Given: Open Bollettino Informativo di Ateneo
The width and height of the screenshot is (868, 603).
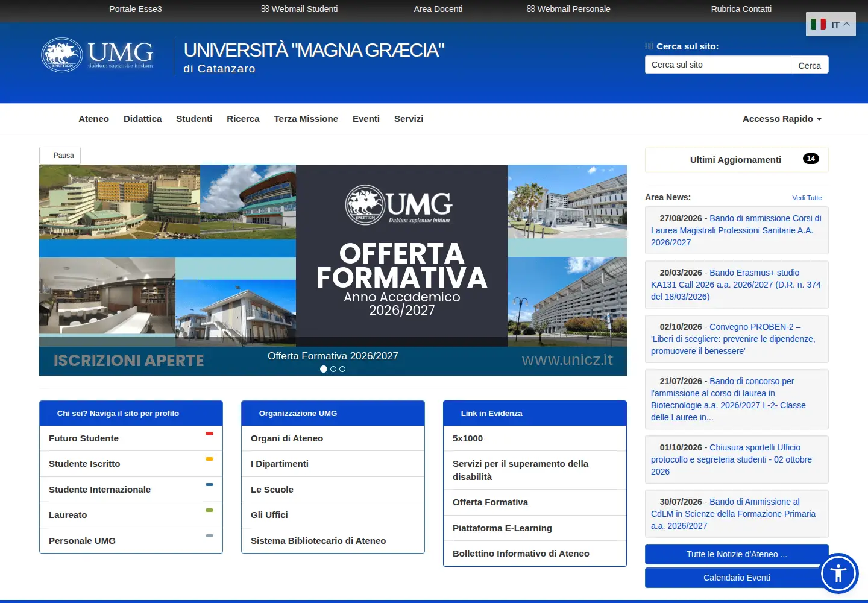Looking at the screenshot, I should pyautogui.click(x=535, y=554).
